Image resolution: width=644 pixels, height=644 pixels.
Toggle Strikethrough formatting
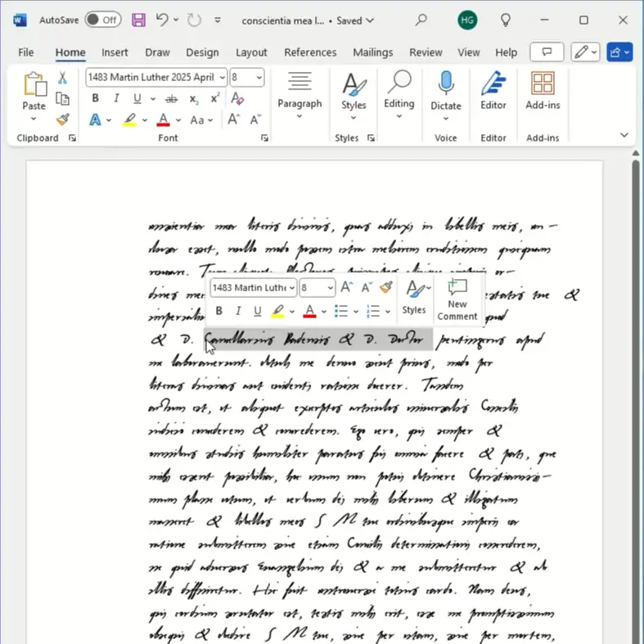[171, 98]
